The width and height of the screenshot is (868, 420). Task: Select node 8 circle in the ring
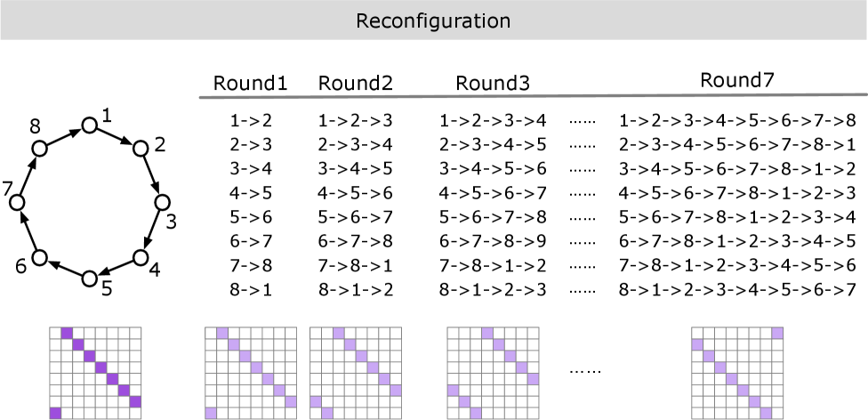tap(37, 148)
